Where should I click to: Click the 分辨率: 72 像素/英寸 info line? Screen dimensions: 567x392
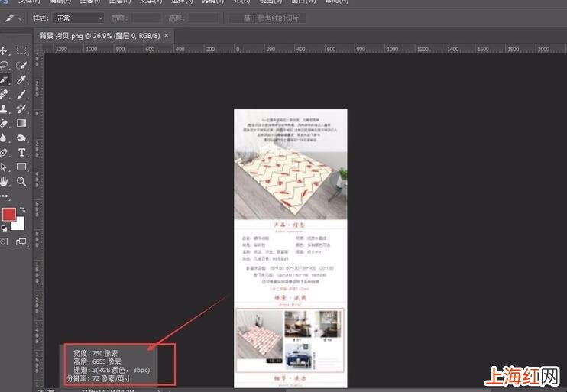tap(99, 378)
